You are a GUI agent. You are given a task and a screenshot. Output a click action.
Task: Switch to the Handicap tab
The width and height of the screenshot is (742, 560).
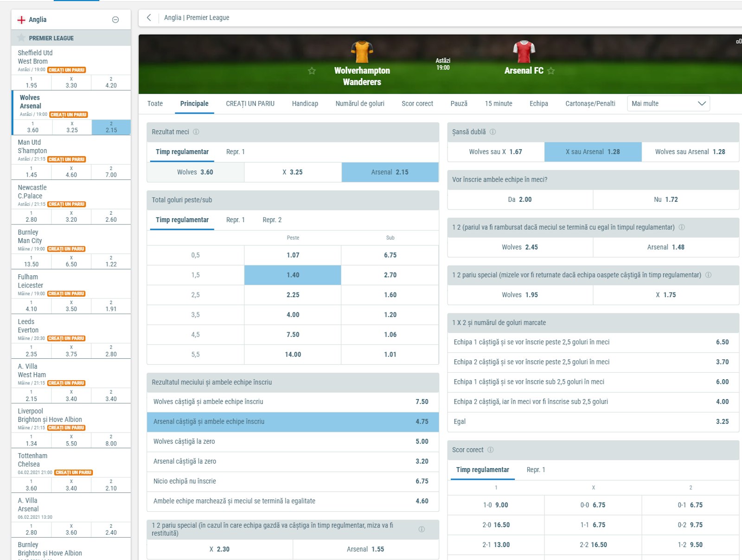(305, 103)
